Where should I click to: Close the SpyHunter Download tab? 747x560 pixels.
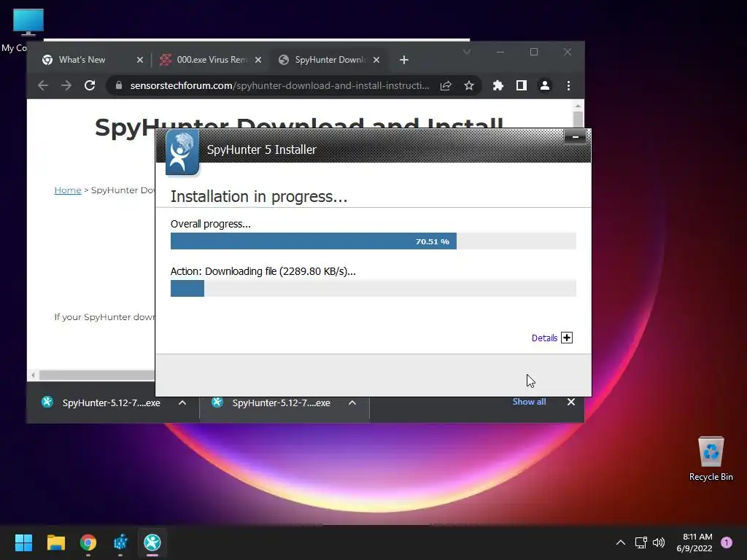pos(376,60)
